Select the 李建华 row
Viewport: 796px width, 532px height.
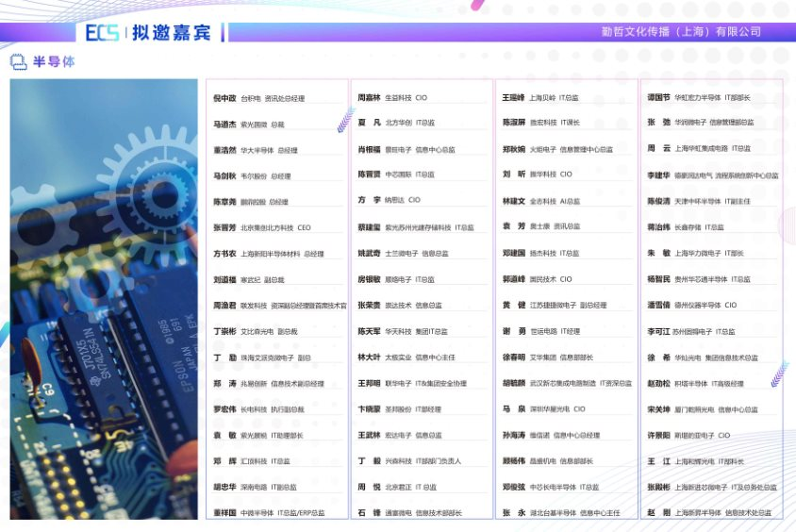click(713, 175)
